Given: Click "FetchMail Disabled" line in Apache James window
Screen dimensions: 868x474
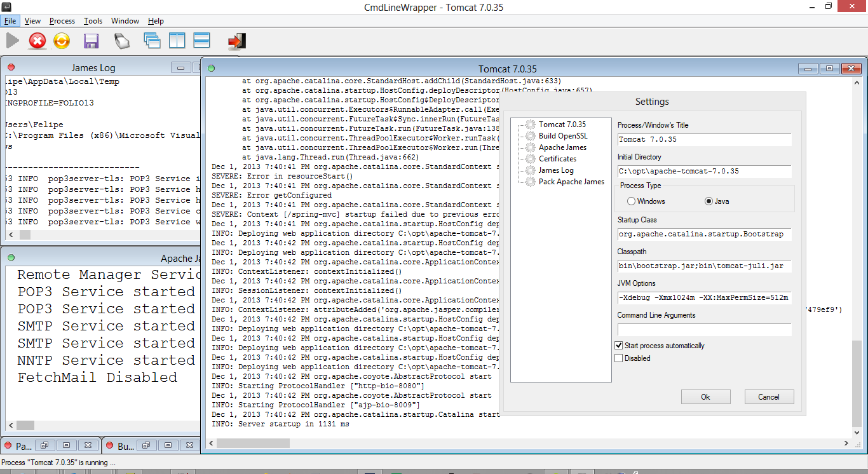Looking at the screenshot, I should click(x=97, y=377).
